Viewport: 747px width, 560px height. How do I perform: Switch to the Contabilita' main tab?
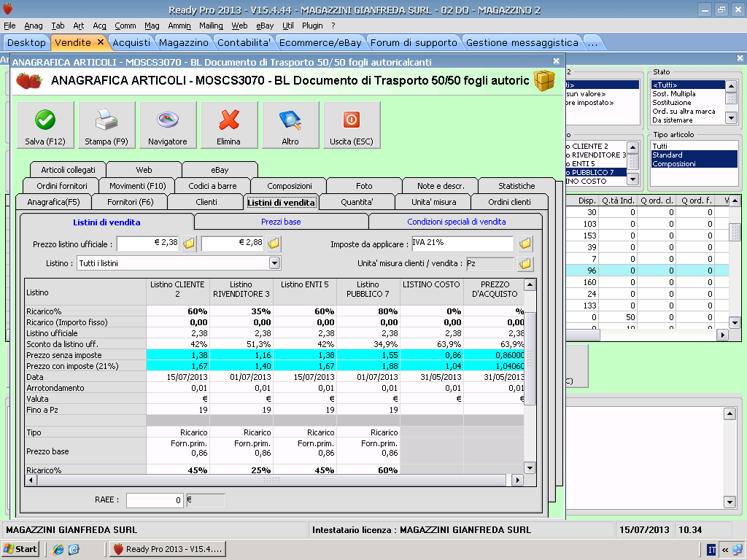point(245,42)
